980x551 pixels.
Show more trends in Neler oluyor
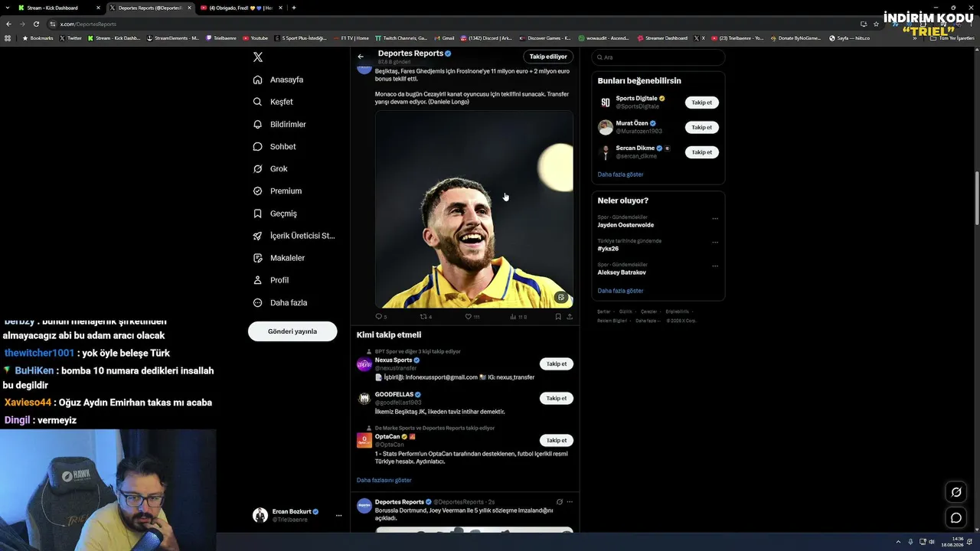(x=620, y=291)
